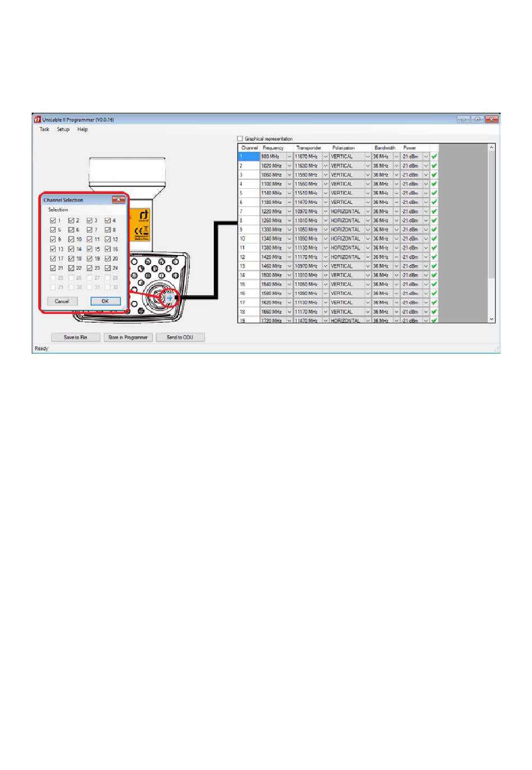Click the table scrollbar up arrow
This screenshot has height=770, width=532.
click(x=492, y=147)
